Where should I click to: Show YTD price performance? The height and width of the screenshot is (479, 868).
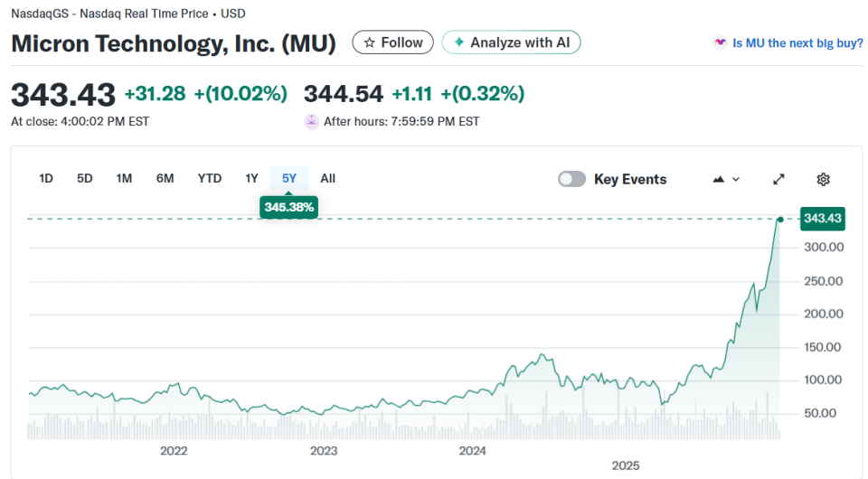[210, 178]
